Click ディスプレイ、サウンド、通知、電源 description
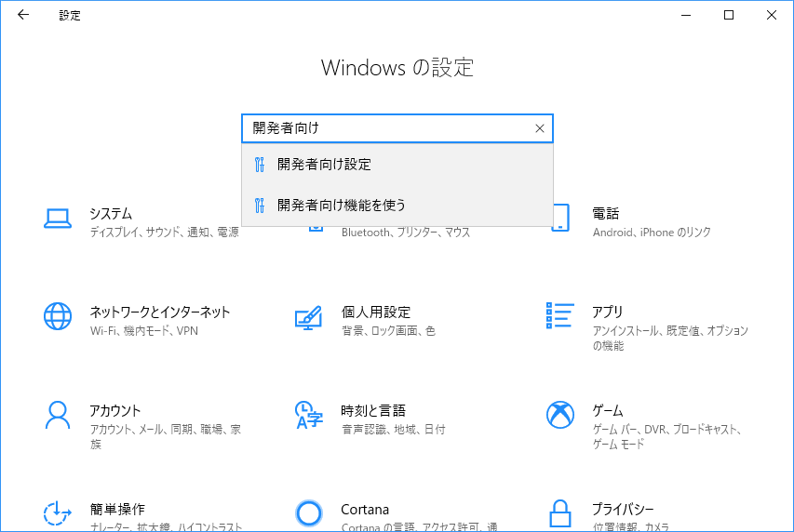This screenshot has width=794, height=532. click(164, 233)
